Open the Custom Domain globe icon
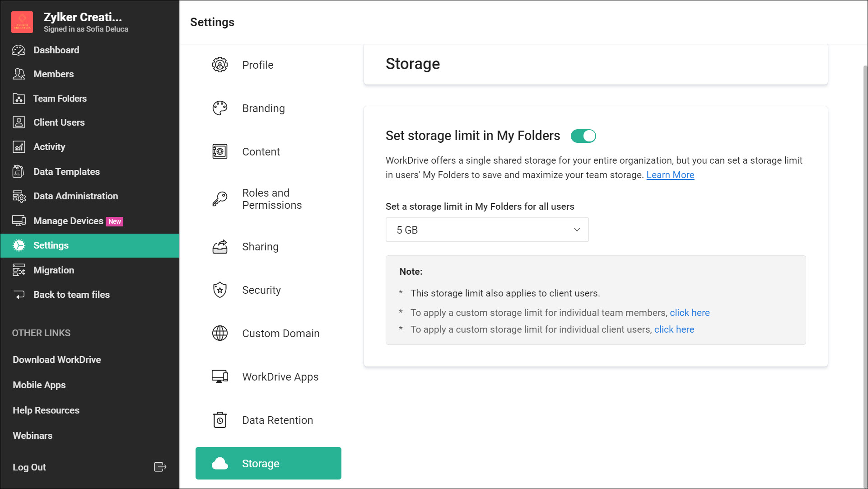Viewport: 868px width, 489px height. [x=219, y=333]
